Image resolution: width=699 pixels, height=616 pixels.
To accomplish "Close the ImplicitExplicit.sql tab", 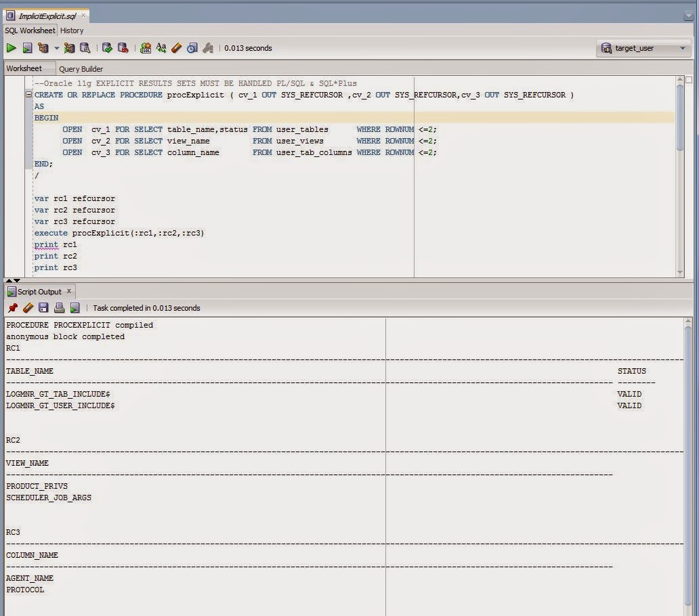I will coord(83,16).
